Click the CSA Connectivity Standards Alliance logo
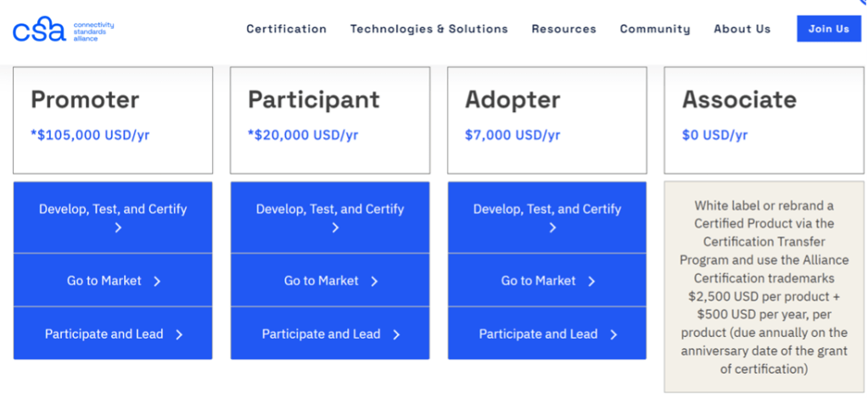Image resolution: width=868 pixels, height=399 pixels. click(x=63, y=29)
